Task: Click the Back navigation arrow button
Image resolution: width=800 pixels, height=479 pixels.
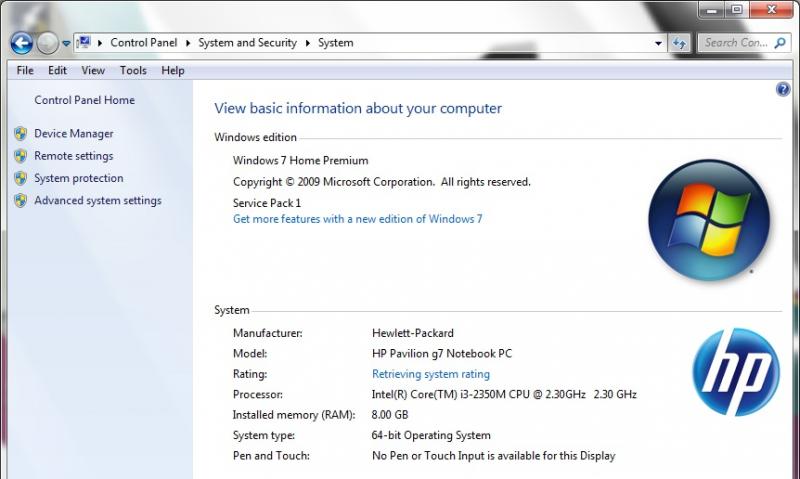Action: pos(21,43)
